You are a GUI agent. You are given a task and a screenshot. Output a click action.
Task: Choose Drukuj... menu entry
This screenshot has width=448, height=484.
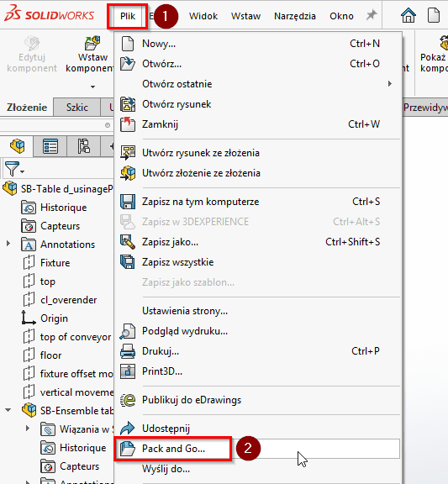click(258, 351)
